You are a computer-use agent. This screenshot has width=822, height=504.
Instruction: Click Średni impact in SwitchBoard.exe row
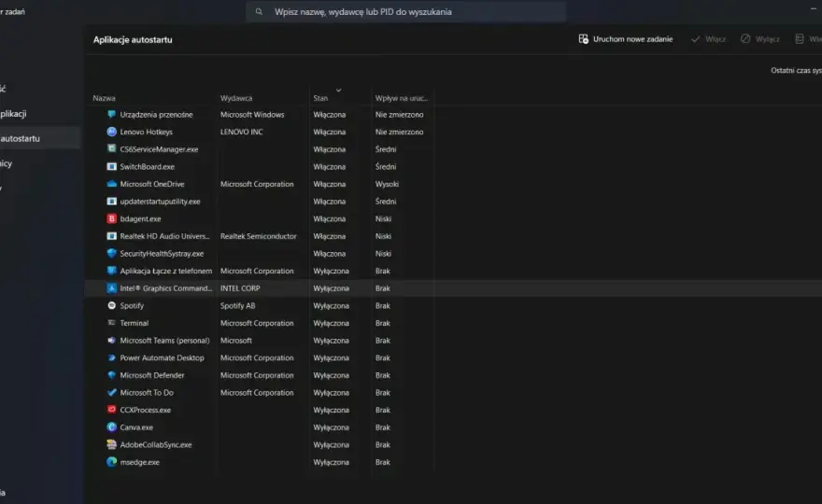point(386,167)
